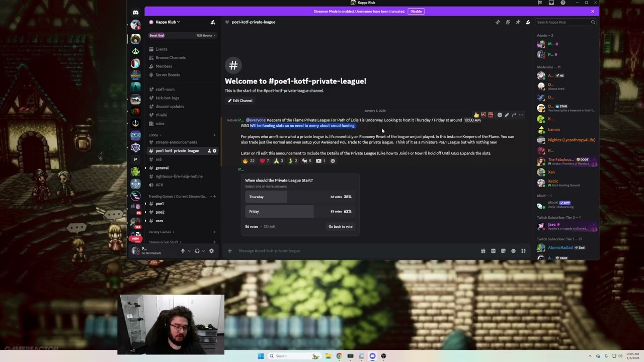Open user settings gear icon

click(x=211, y=251)
